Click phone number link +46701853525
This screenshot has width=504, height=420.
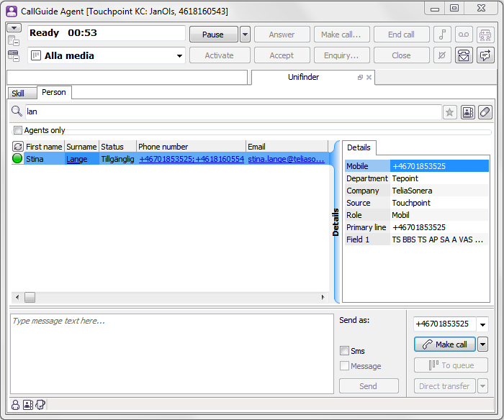(x=166, y=159)
